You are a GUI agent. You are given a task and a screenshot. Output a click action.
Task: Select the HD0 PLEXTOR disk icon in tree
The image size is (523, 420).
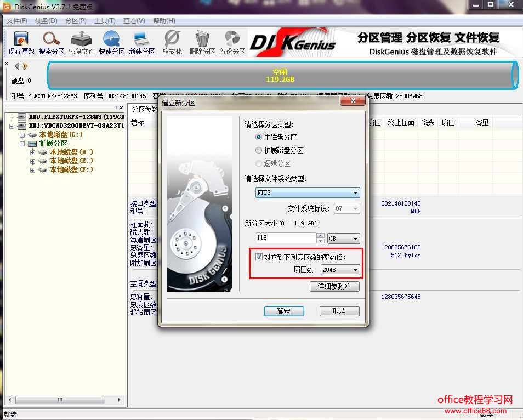click(22, 117)
